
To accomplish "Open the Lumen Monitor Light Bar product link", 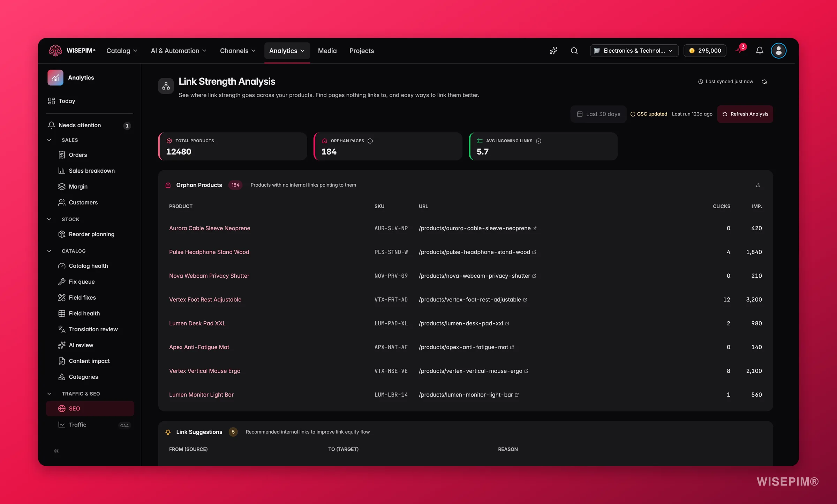I will pos(201,395).
